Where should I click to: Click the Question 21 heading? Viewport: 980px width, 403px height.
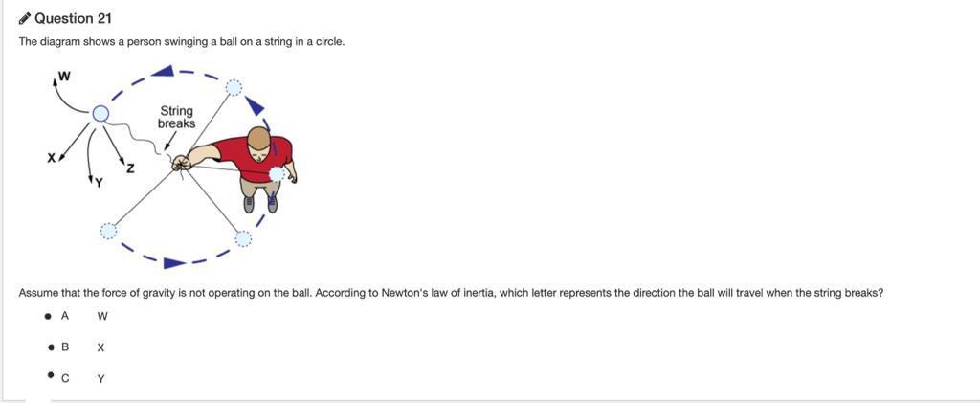73,19
